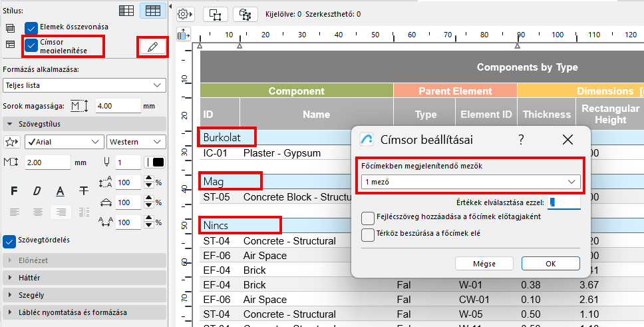Close the Címsor beállításai dialog

pyautogui.click(x=567, y=140)
